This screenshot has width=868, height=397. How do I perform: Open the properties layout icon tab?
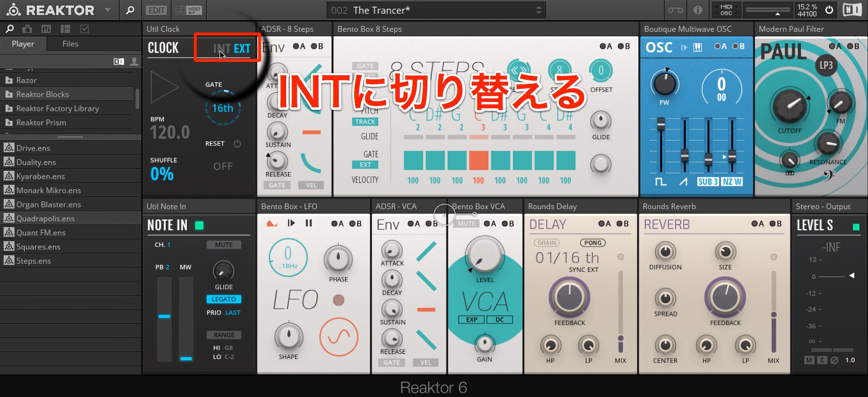pyautogui.click(x=65, y=29)
